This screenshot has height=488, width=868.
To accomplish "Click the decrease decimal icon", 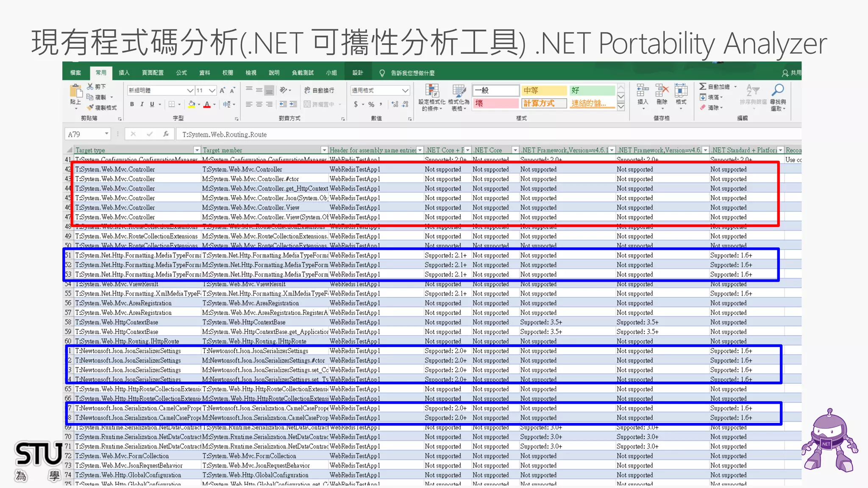I will click(x=405, y=104).
